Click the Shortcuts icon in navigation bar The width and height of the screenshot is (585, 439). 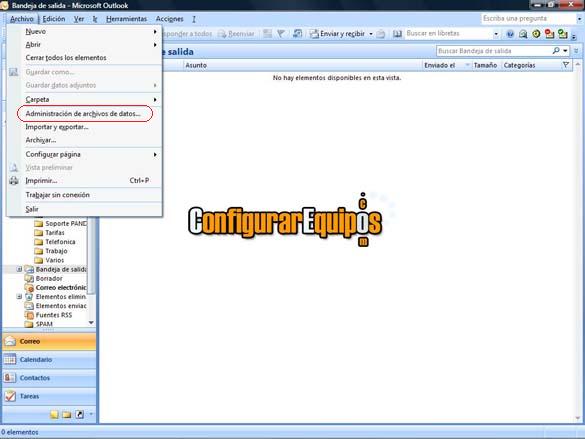click(x=79, y=414)
